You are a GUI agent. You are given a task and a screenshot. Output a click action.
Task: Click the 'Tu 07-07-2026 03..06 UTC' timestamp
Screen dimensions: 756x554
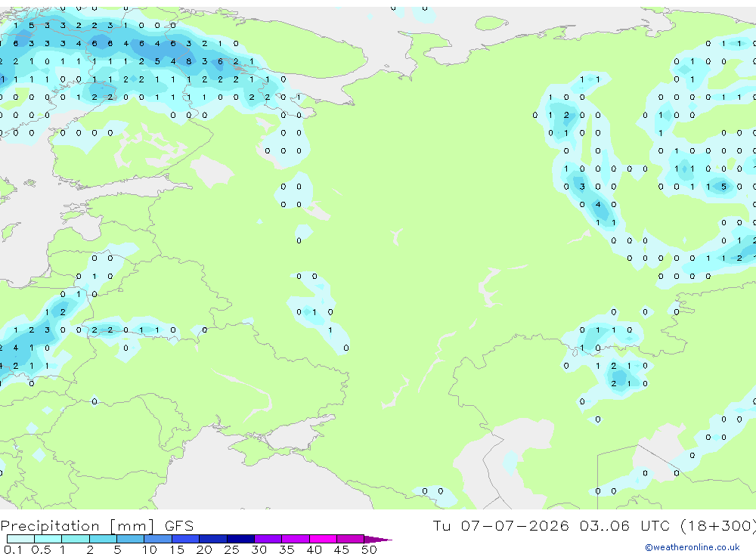tap(553, 525)
